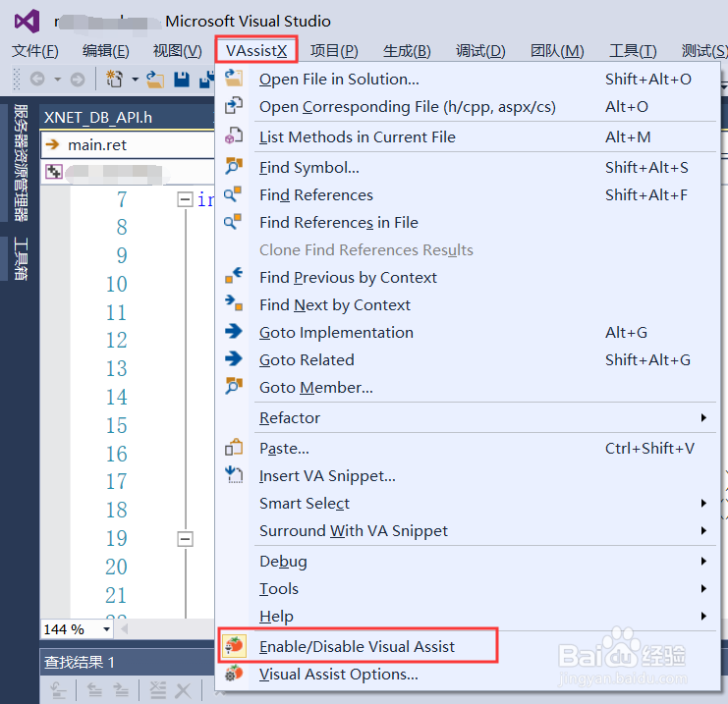Image resolution: width=728 pixels, height=704 pixels.
Task: Open the 视图(V) menu
Action: (x=178, y=50)
